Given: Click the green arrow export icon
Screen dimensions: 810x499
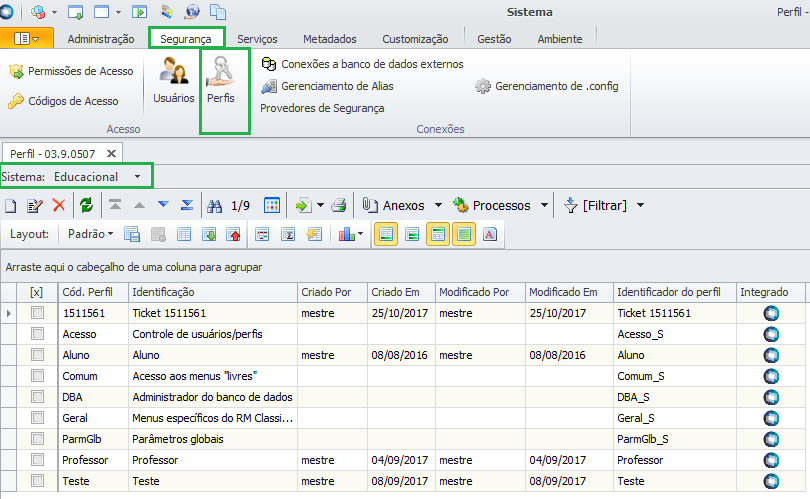Looking at the screenshot, I should [x=303, y=206].
